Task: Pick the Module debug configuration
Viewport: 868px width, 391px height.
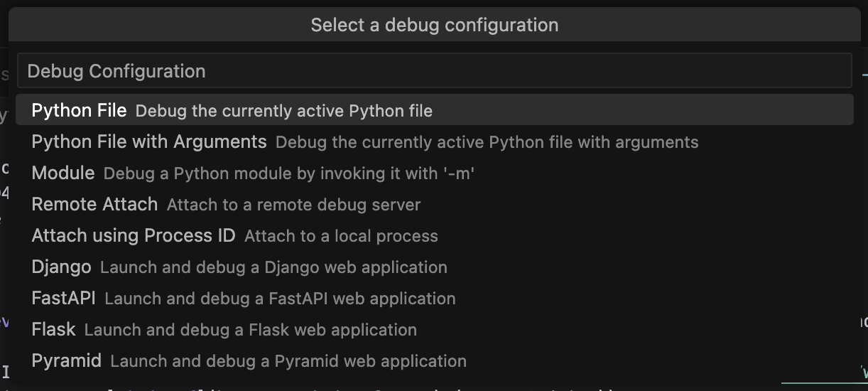Action: pos(434,173)
